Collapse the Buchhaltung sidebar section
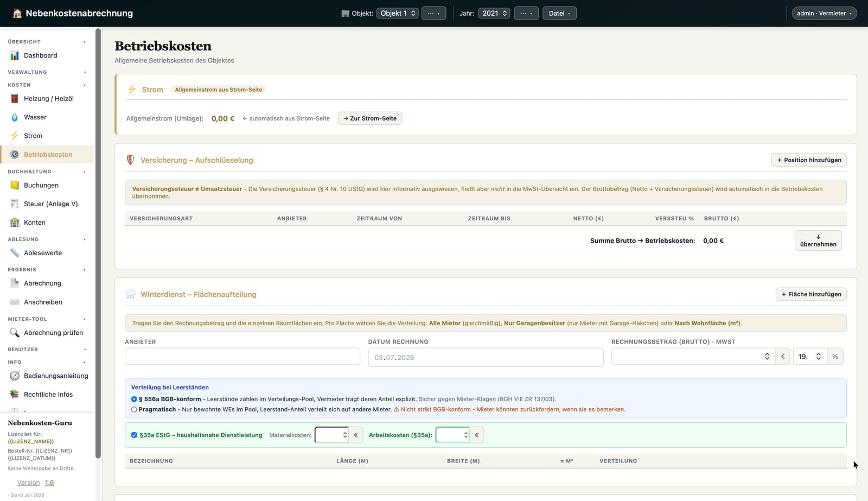This screenshot has width=868, height=501. point(47,172)
